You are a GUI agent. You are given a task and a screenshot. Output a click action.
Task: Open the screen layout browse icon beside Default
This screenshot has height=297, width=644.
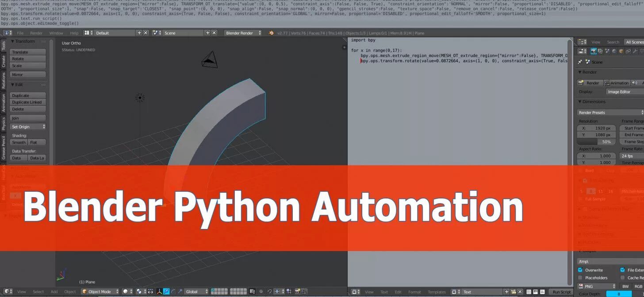tap(88, 33)
